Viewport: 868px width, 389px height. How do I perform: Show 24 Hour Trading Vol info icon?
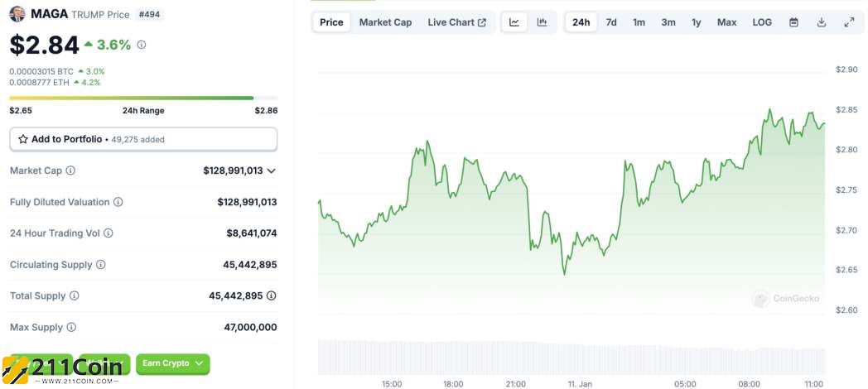[x=108, y=233]
